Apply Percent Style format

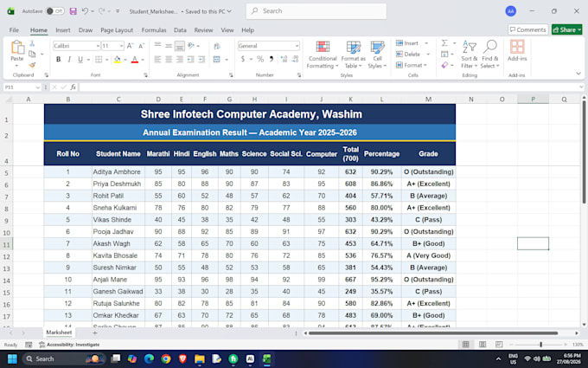coord(260,59)
